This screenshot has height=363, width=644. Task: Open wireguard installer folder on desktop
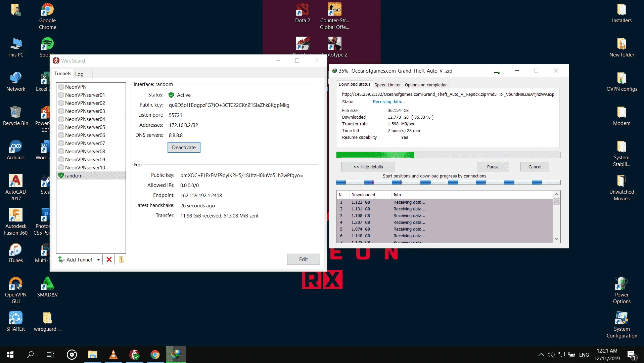pyautogui.click(x=47, y=322)
